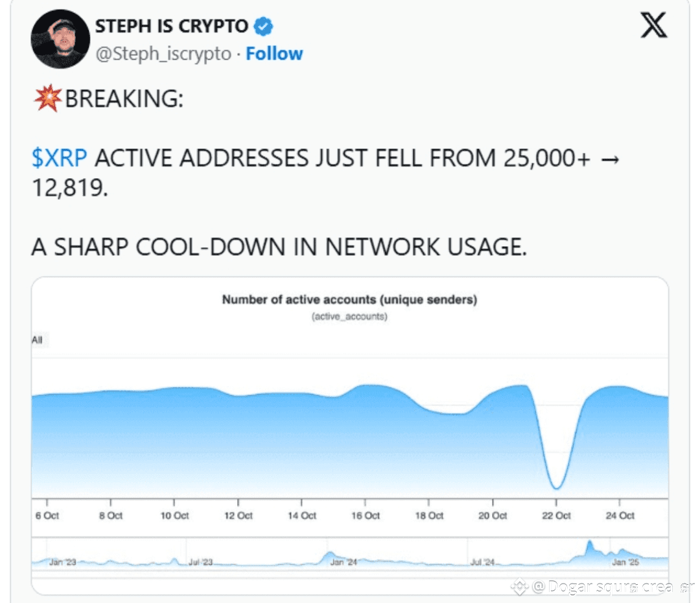Click the Jan '25 navigator label

[625, 562]
